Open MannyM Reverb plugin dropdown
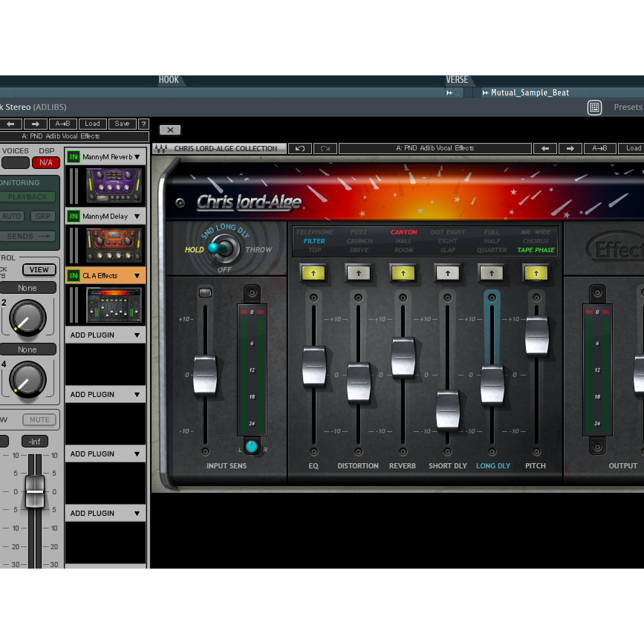644x644 pixels. (137, 157)
